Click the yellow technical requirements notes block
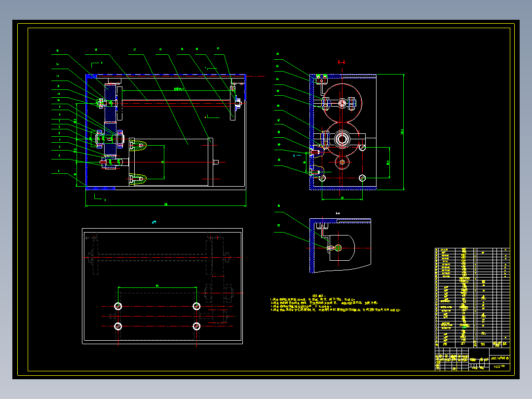 coord(335,303)
